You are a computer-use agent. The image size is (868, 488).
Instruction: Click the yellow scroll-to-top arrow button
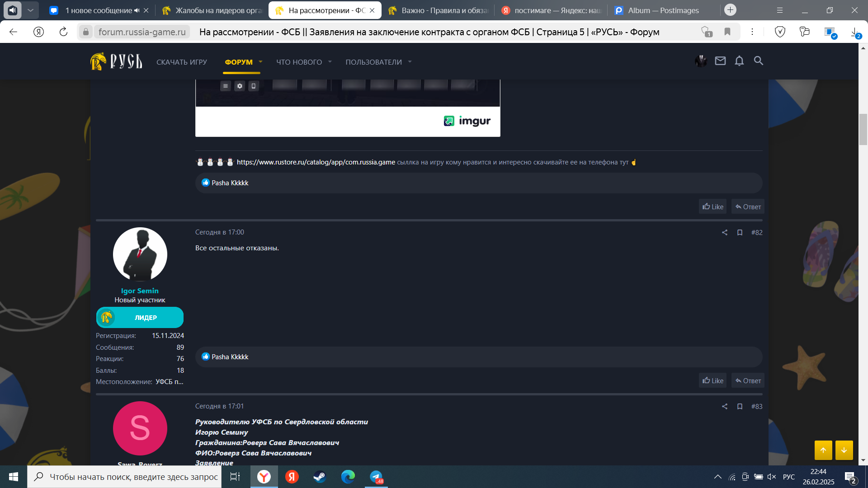tap(823, 450)
